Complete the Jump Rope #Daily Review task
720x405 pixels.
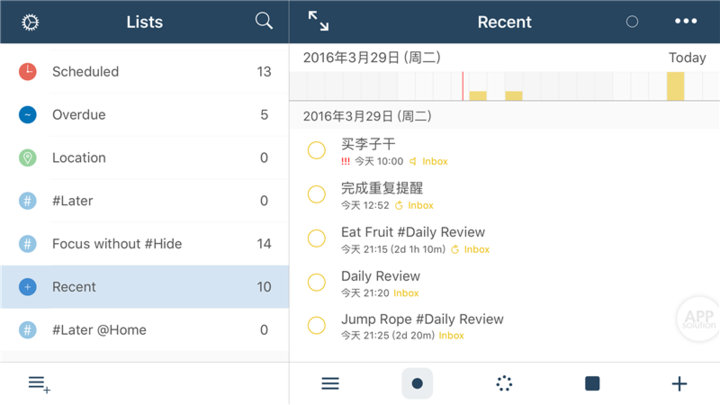coord(317,326)
